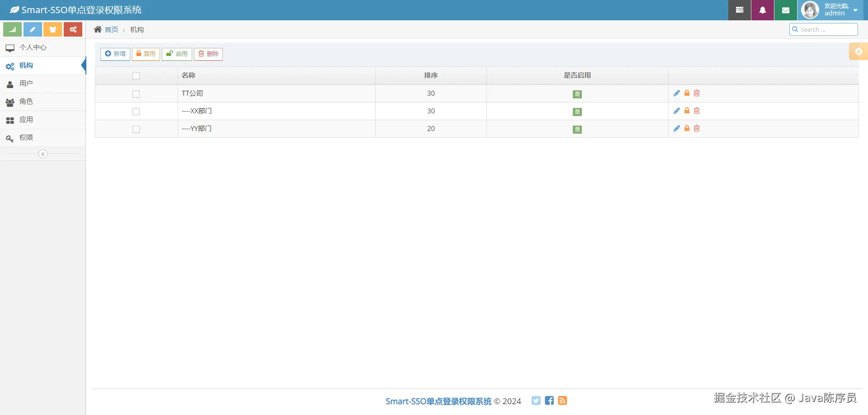The image size is (868, 415).
Task: Delete ----XX部门 with the trash icon
Action: pyautogui.click(x=697, y=111)
